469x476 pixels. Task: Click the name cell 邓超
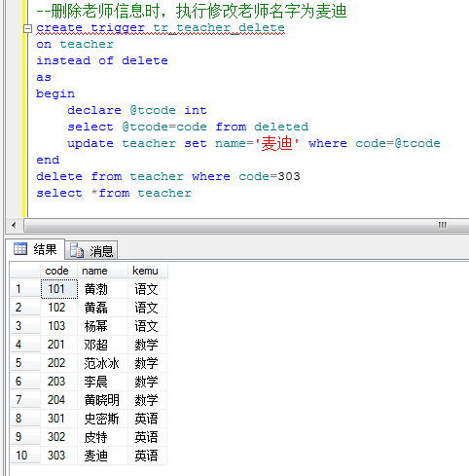pos(102,345)
